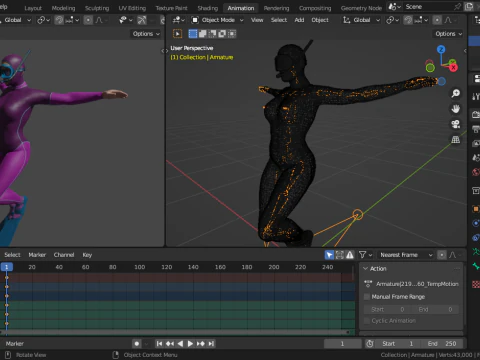The image size is (480, 360).
Task: Click the new scene icon beside Scene field
Action: [469, 7]
